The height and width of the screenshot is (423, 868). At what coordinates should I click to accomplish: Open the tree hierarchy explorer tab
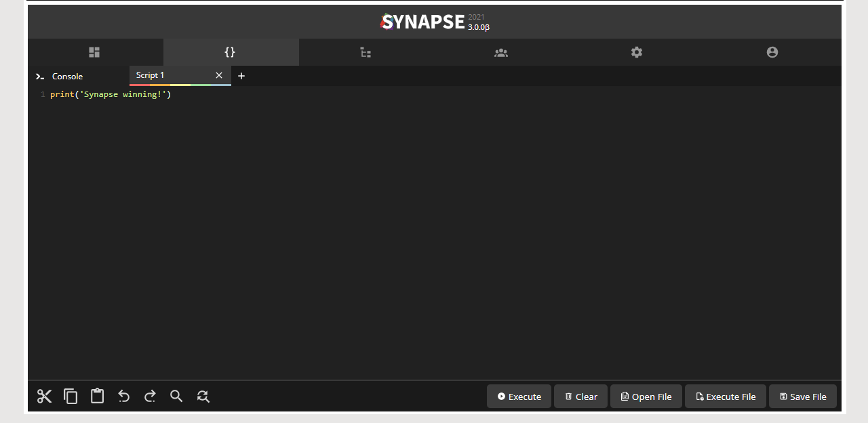(366, 52)
